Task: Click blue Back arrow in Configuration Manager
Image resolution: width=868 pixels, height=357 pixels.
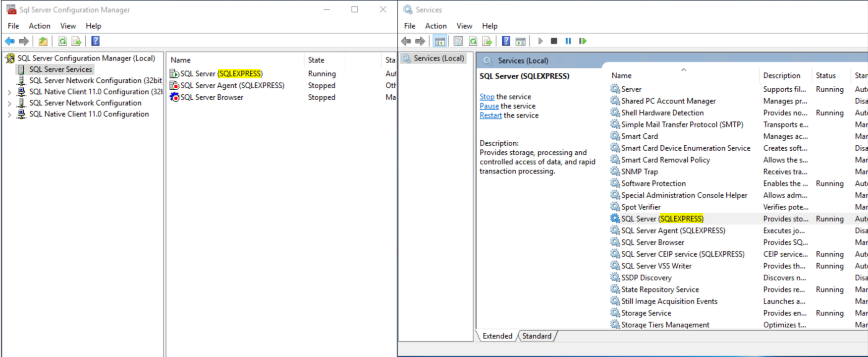Action: pyautogui.click(x=10, y=41)
